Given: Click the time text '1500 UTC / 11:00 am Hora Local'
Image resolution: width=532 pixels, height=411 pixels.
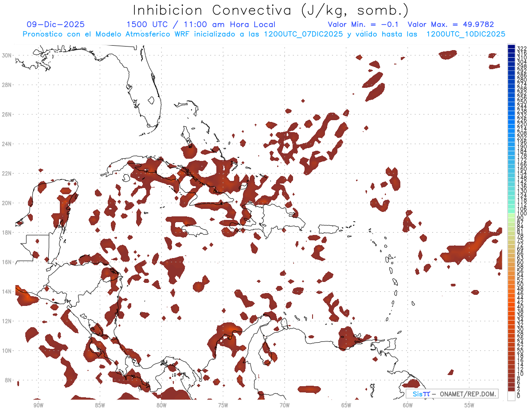Looking at the screenshot, I should tap(201, 25).
